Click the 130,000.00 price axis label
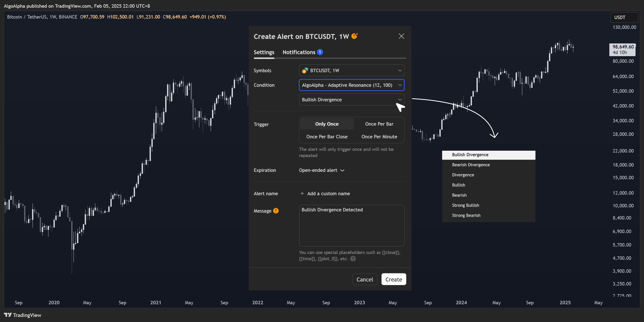The height and width of the screenshot is (322, 644). pyautogui.click(x=624, y=27)
